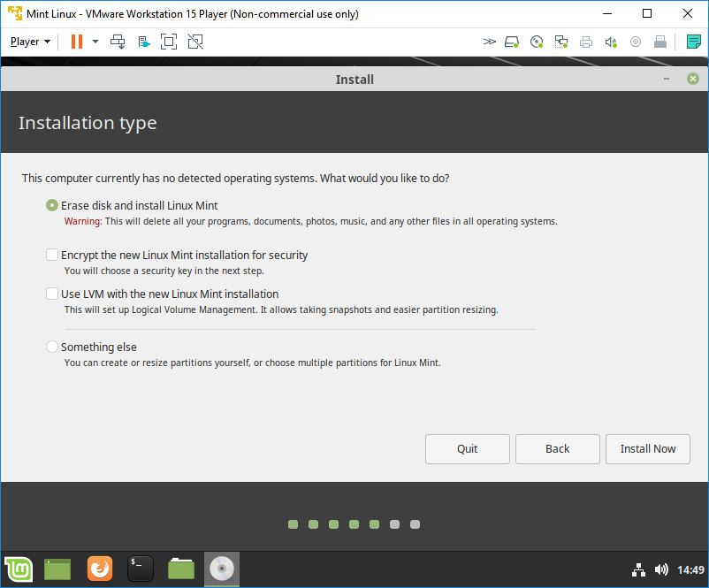Open the Player menu
Screen dimensions: 709x588
coord(30,42)
